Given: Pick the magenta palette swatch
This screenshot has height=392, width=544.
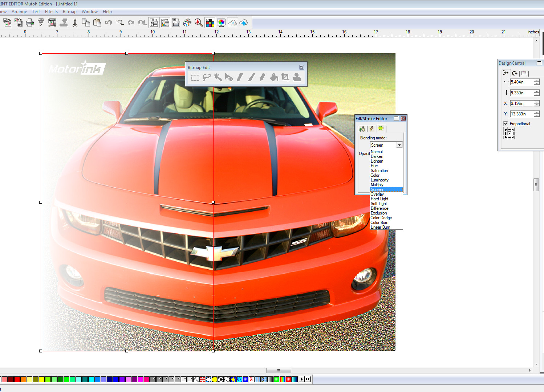Looking at the screenshot, I should click(140, 379).
